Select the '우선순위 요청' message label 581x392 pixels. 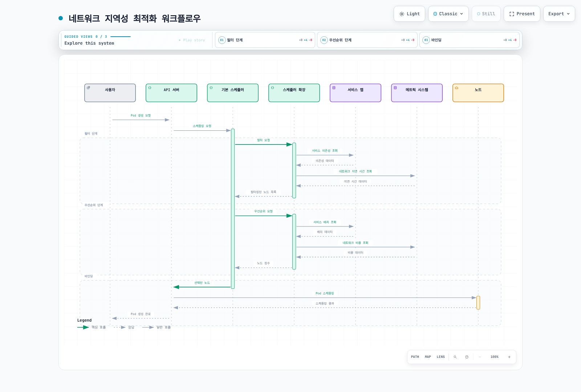[x=263, y=211]
